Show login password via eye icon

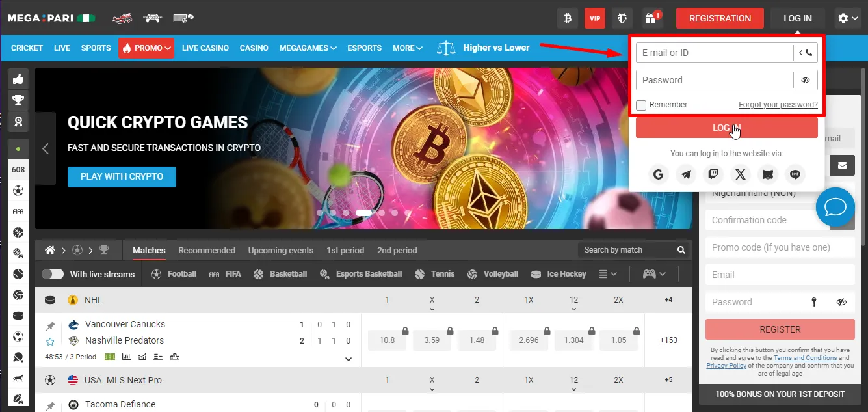pos(806,80)
